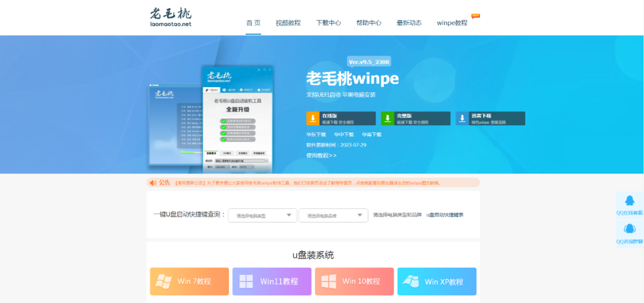The image size is (644, 303).
Task: Click the QQ在线客服 penguin icon
Action: (630, 200)
